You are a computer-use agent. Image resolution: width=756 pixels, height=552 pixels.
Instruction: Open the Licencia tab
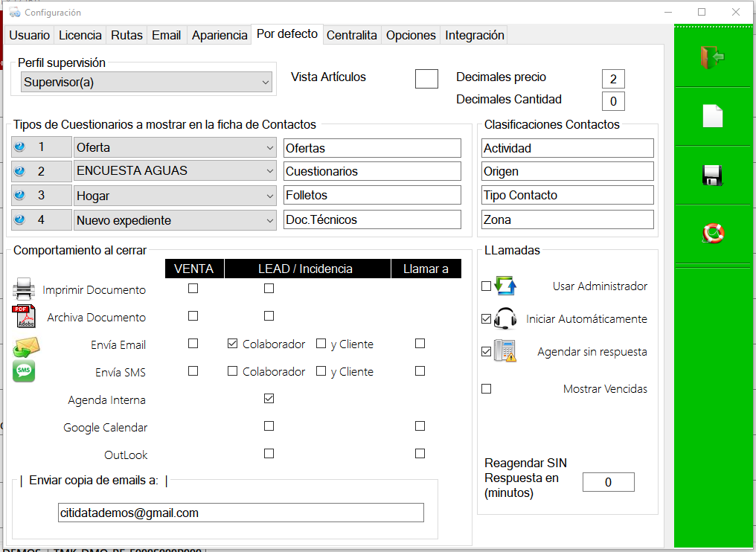coord(80,35)
